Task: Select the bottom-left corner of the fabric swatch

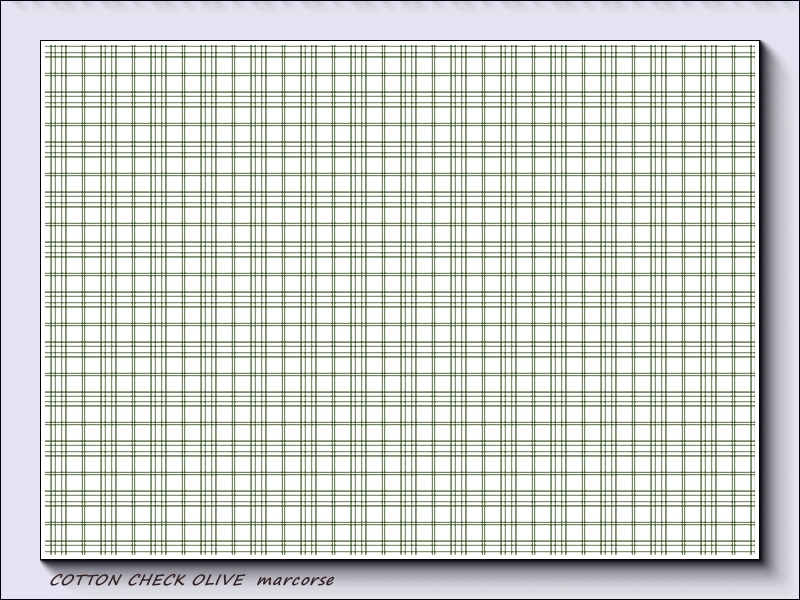Action: [42, 557]
